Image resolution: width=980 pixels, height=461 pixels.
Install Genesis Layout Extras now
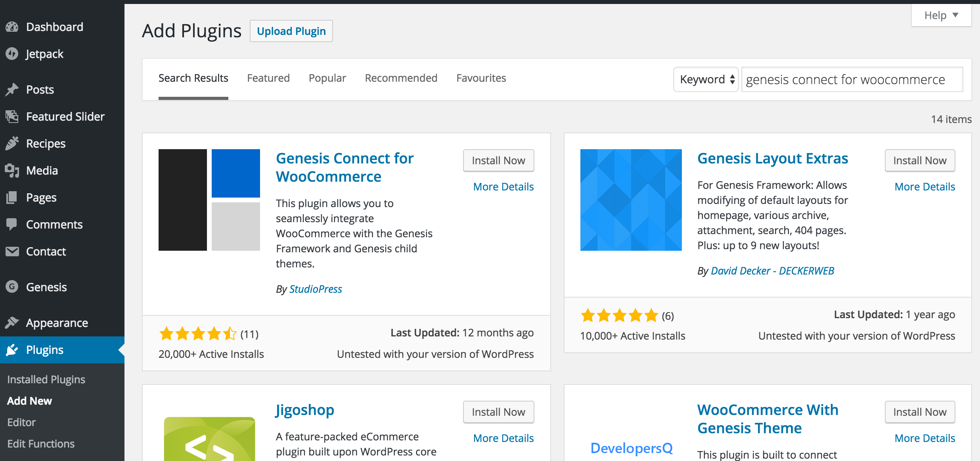pos(920,161)
